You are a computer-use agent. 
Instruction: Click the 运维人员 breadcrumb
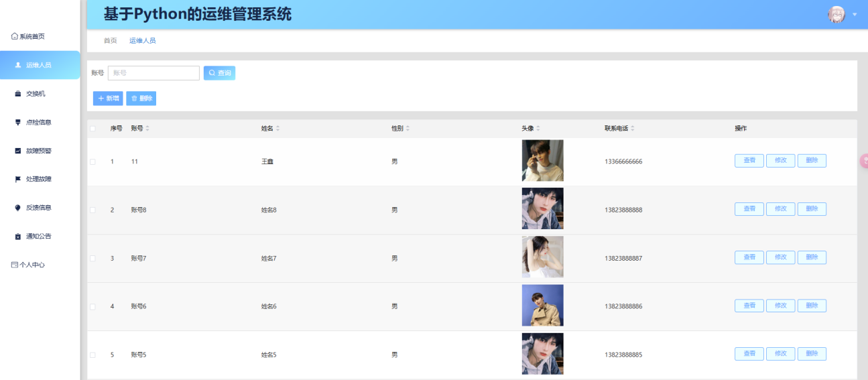click(142, 41)
